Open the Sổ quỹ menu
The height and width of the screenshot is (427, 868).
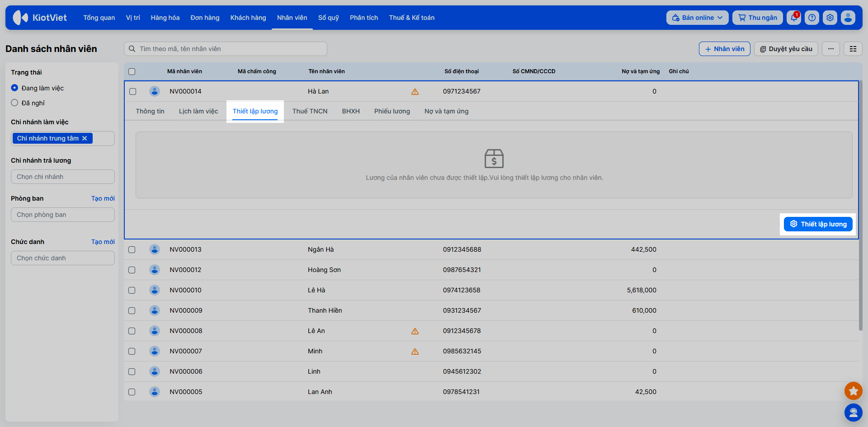(329, 18)
